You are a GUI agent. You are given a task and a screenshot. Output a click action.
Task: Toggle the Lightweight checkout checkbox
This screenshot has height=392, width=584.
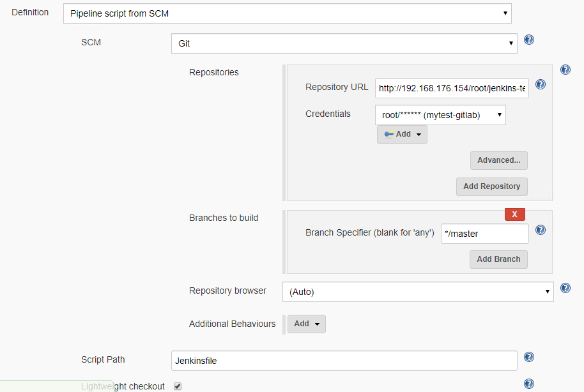click(178, 386)
